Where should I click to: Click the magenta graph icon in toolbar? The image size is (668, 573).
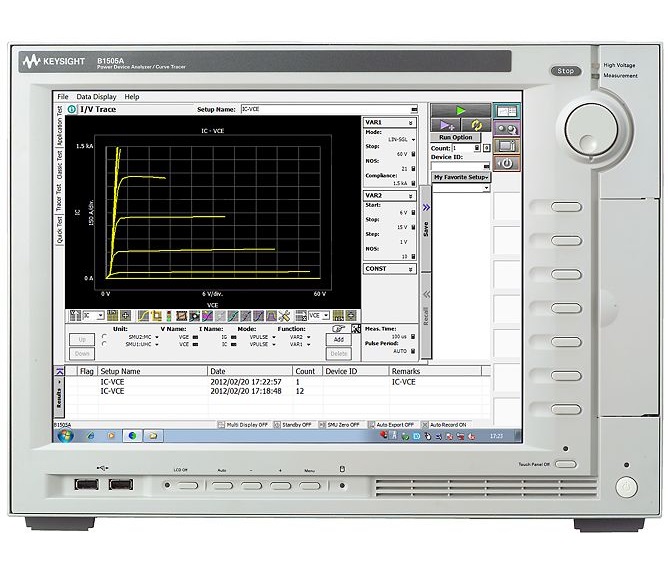pyautogui.click(x=207, y=316)
